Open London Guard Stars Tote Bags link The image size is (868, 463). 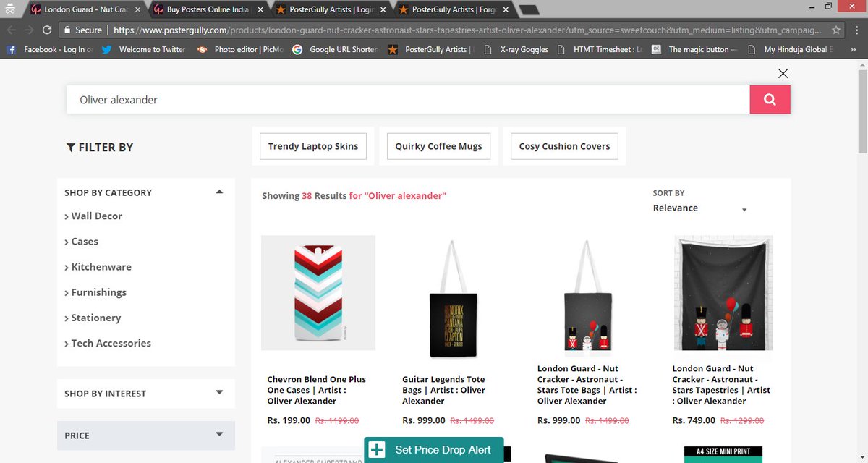point(587,384)
